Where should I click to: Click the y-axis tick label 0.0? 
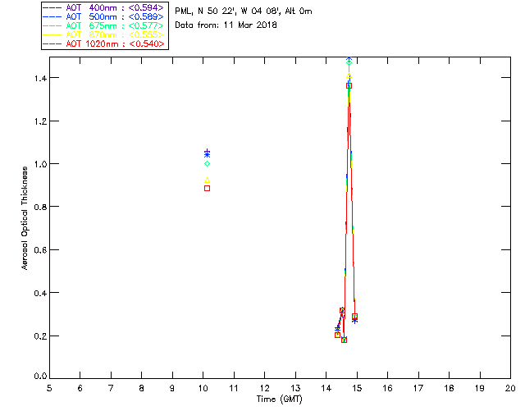coord(40,377)
